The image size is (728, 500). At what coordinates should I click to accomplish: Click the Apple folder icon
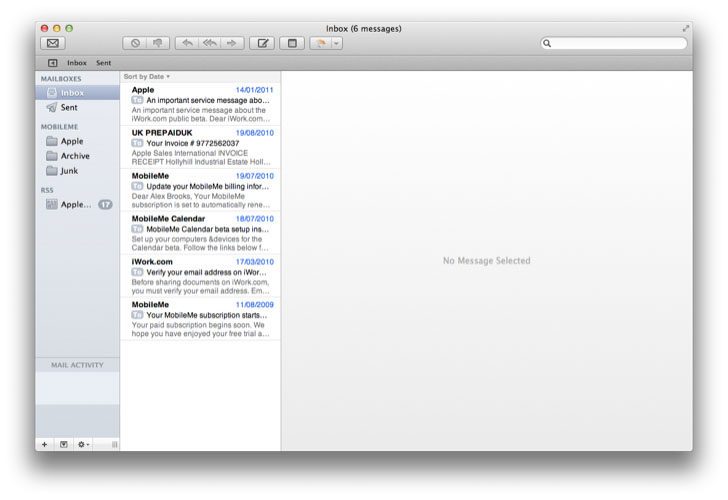52,141
